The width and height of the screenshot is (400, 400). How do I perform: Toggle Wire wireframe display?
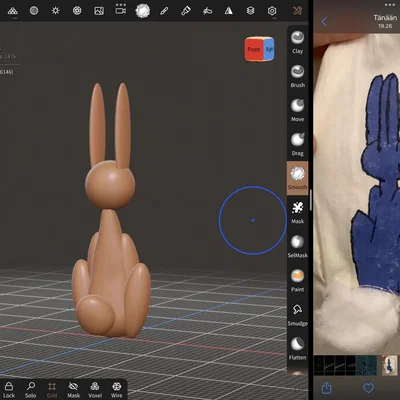pyautogui.click(x=117, y=390)
